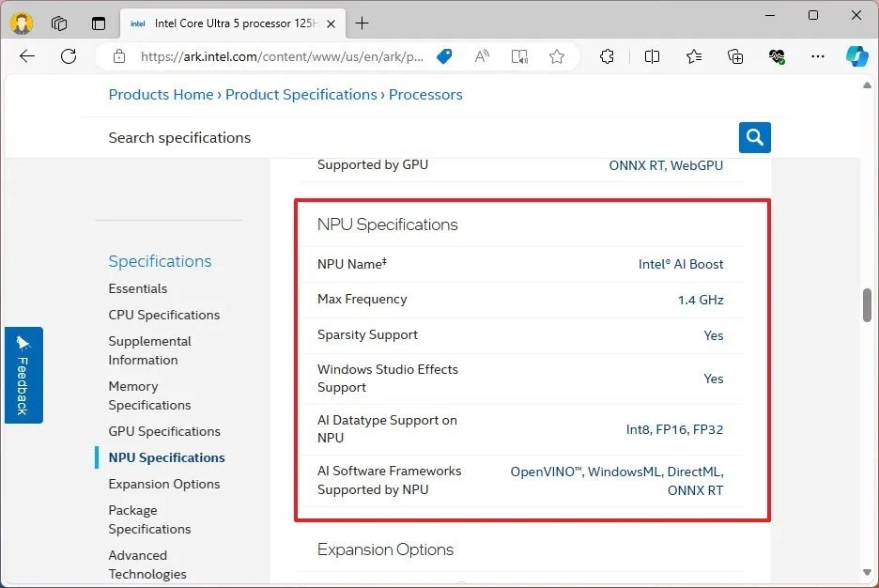Screen dimensions: 879x588
Task: Click the Specifications sidebar heading
Action: 160,261
